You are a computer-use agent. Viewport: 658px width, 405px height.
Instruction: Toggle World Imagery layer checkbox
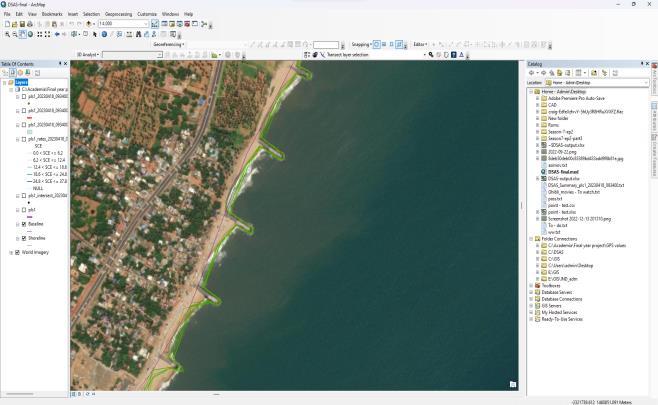[15, 252]
